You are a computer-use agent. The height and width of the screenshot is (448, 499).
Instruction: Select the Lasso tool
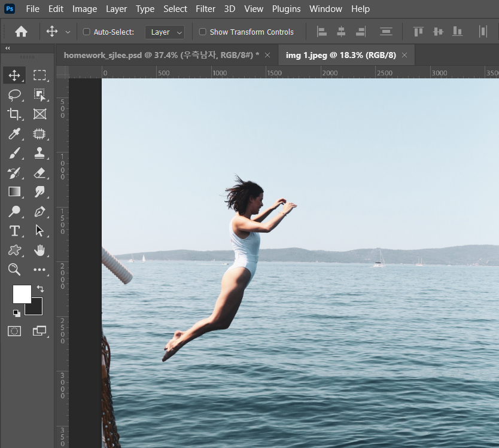point(14,95)
